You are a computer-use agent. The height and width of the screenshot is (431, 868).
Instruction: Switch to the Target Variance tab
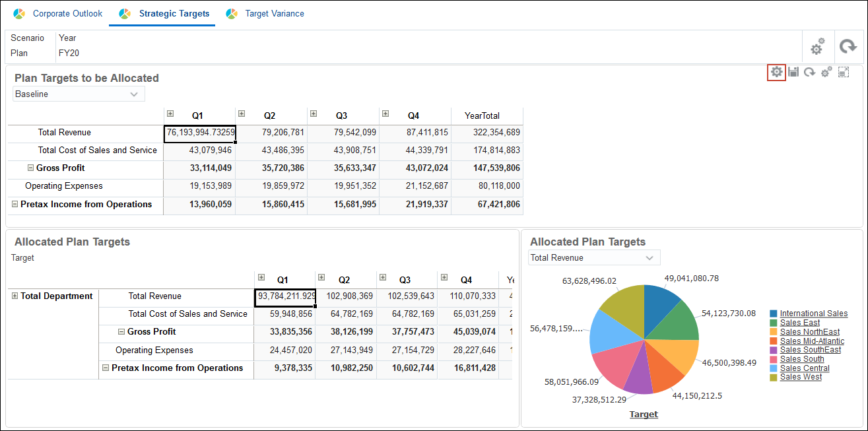273,13
